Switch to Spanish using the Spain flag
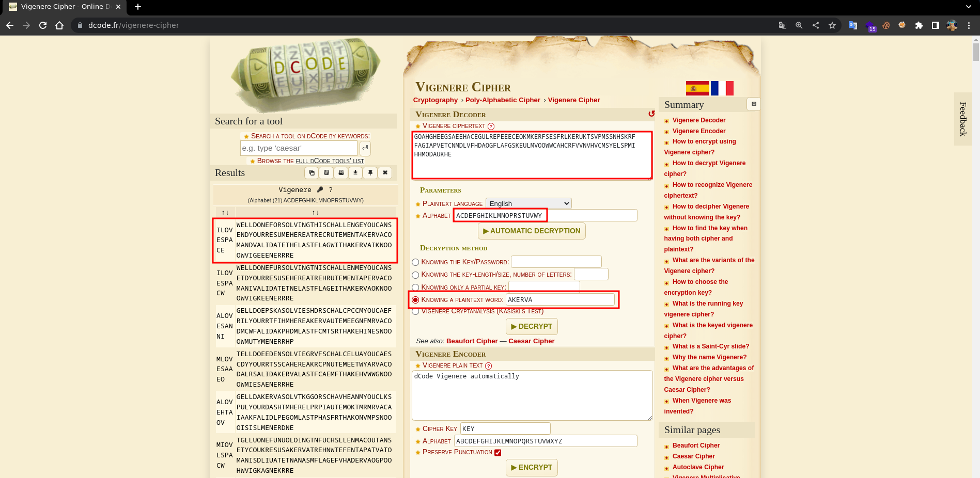Viewport: 980px width, 478px height. click(697, 88)
